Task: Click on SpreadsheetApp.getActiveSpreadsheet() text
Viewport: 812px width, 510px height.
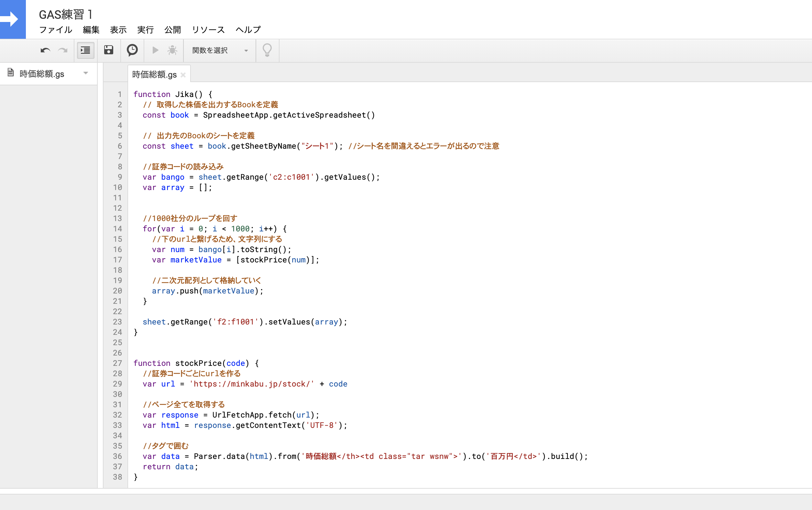Action: pos(289,115)
